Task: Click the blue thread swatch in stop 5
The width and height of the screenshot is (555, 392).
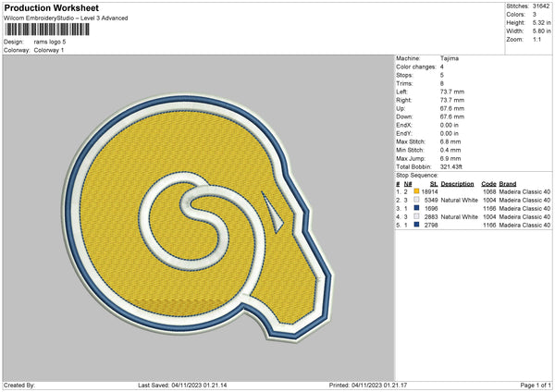Action: (x=417, y=225)
